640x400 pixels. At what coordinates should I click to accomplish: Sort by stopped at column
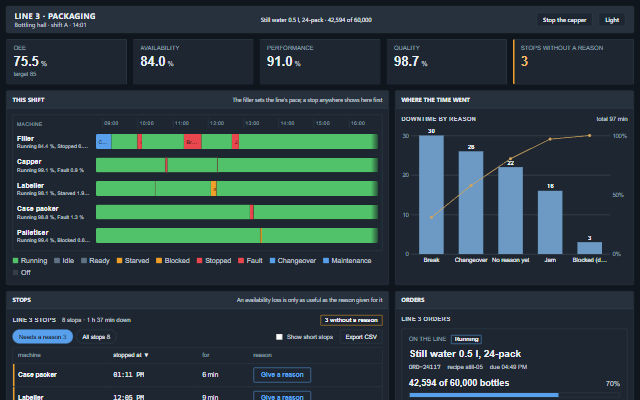coord(131,355)
